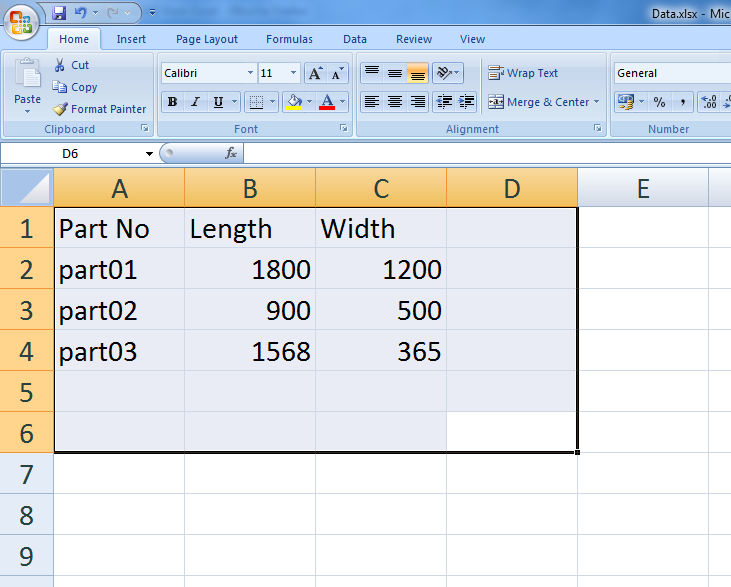Click the Increase Decimal icon
Image resolution: width=731 pixels, height=587 pixels.
coord(709,102)
